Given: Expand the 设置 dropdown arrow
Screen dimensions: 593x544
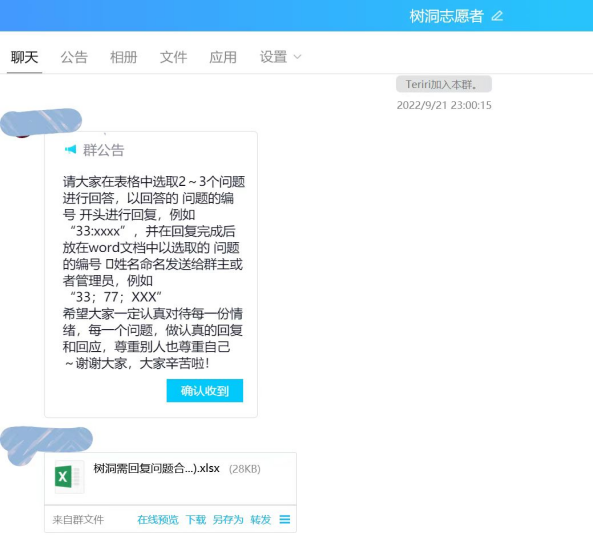Looking at the screenshot, I should coord(298,57).
